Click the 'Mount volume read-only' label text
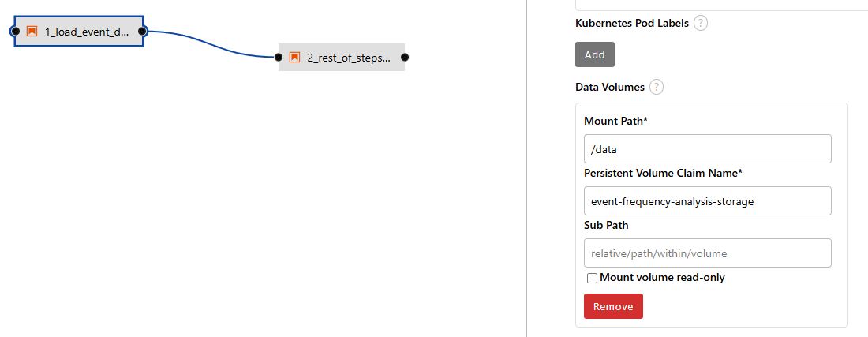The width and height of the screenshot is (868, 337). [662, 277]
